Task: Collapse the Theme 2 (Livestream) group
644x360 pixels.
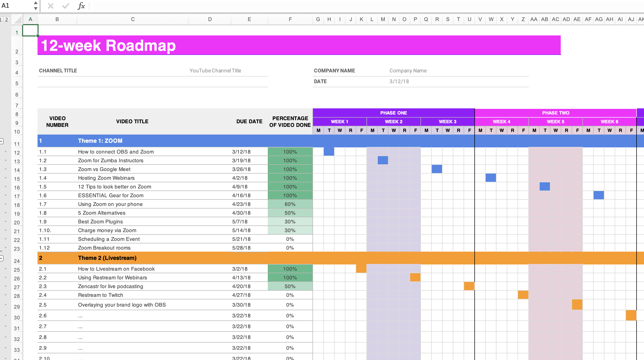Action: click(x=2, y=258)
